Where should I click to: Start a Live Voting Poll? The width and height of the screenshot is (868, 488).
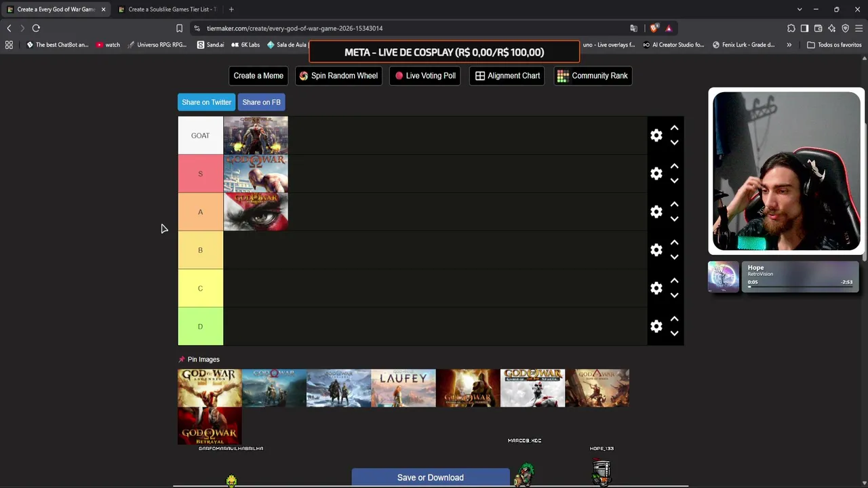pyautogui.click(x=425, y=76)
